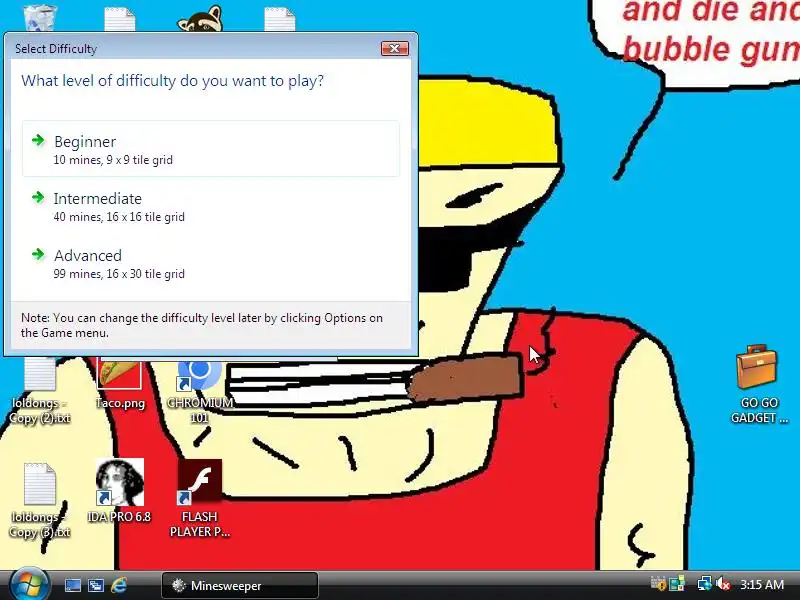Click the note about changing difficulty later
Viewport: 800px width, 600px height.
tap(202, 325)
